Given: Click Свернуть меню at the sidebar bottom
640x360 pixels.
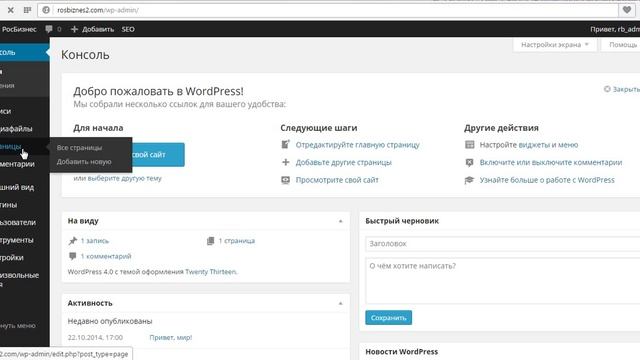Looking at the screenshot, I should pyautogui.click(x=18, y=326).
